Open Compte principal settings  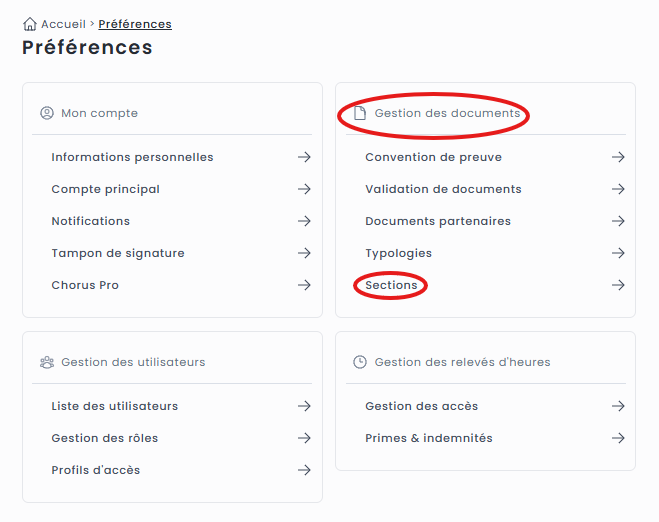(105, 189)
